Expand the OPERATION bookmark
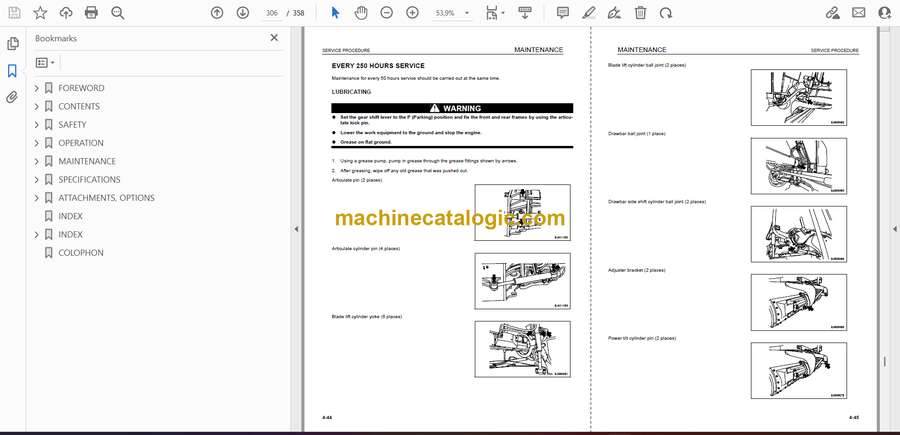Image resolution: width=900 pixels, height=435 pixels. (37, 143)
